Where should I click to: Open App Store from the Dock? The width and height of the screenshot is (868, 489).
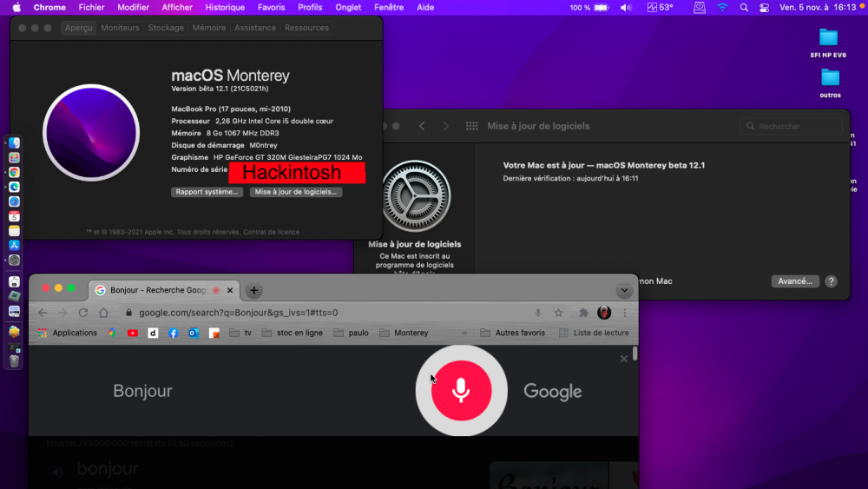pos(15,245)
